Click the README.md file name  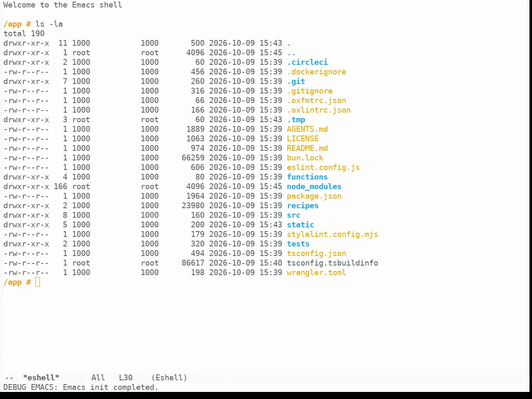(307, 148)
